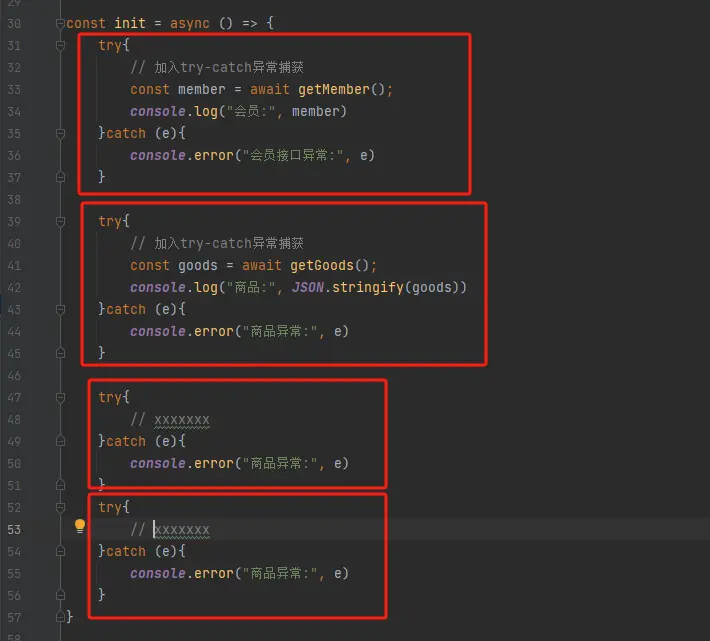Click the xxxxxxx comment on line 53
The width and height of the screenshot is (710, 641).
coord(170,530)
